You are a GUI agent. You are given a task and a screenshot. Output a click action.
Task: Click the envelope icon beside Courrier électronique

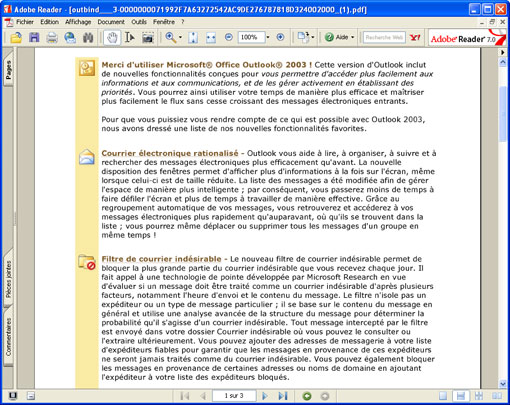pos(87,157)
